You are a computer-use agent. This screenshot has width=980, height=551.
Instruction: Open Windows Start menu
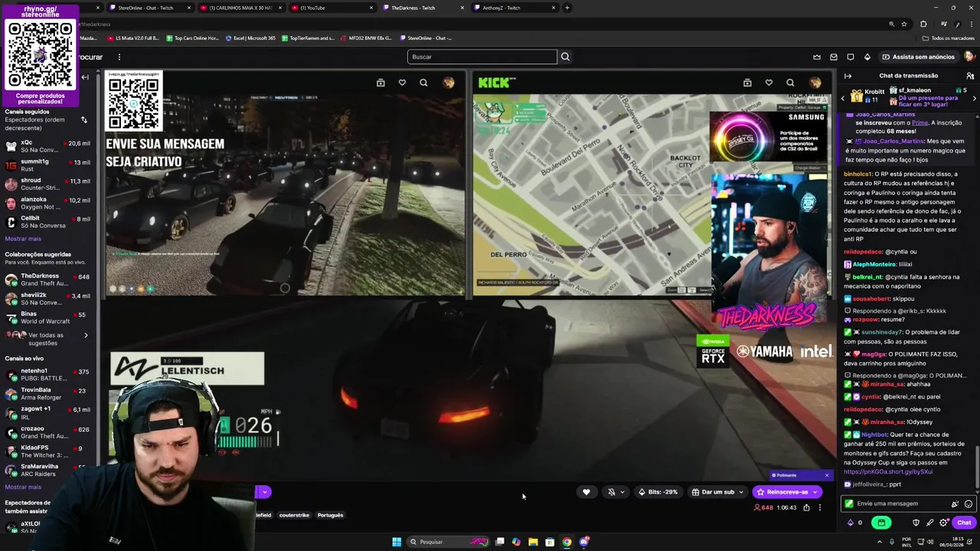coord(397,542)
